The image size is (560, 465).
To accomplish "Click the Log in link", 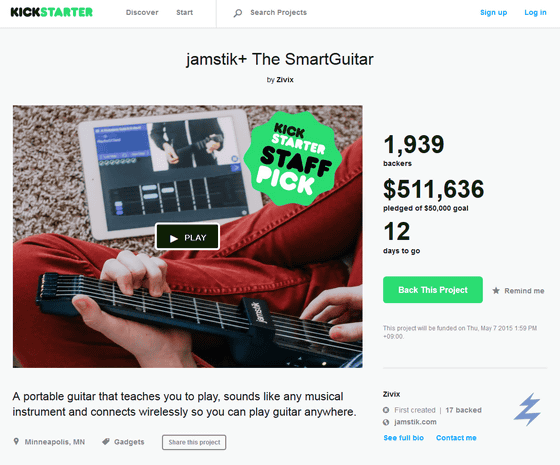I will tap(535, 12).
